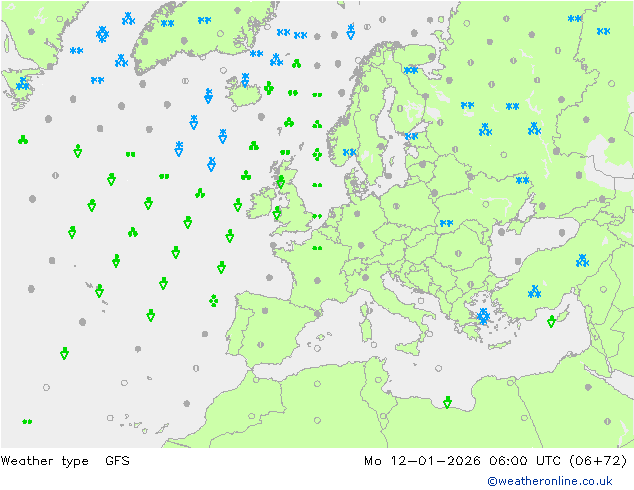
Task: Select the snow symbol in central Turkey
Action: pos(535,291)
